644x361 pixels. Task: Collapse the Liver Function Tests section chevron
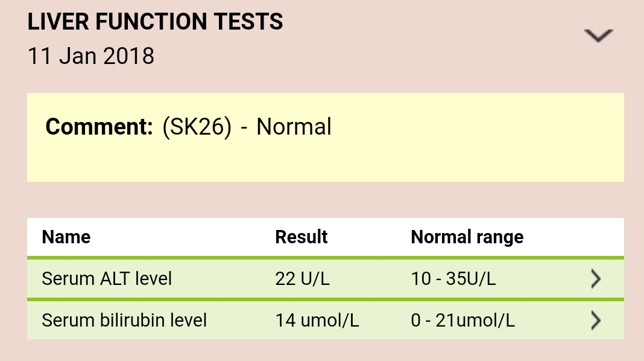(x=598, y=36)
